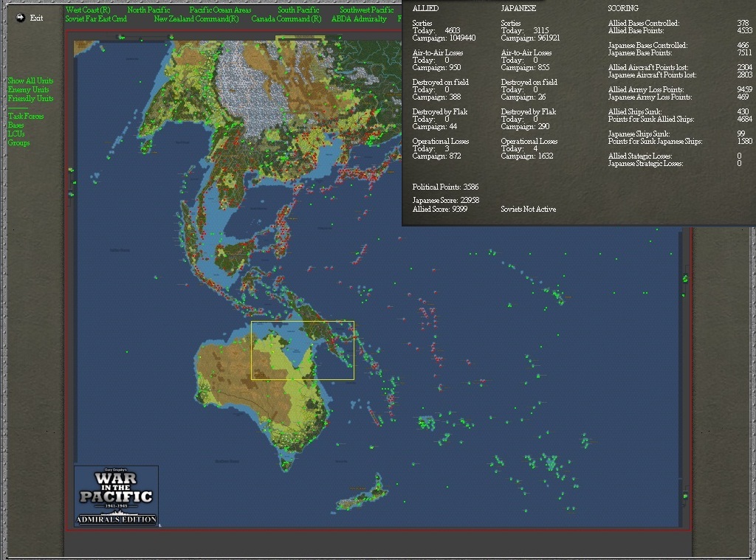Click Japanese Air-to-Air Losses heading
Viewport: 756px width, 560px height.
526,52
